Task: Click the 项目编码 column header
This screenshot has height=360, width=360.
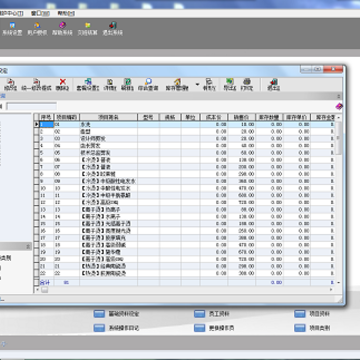Action: click(67, 117)
